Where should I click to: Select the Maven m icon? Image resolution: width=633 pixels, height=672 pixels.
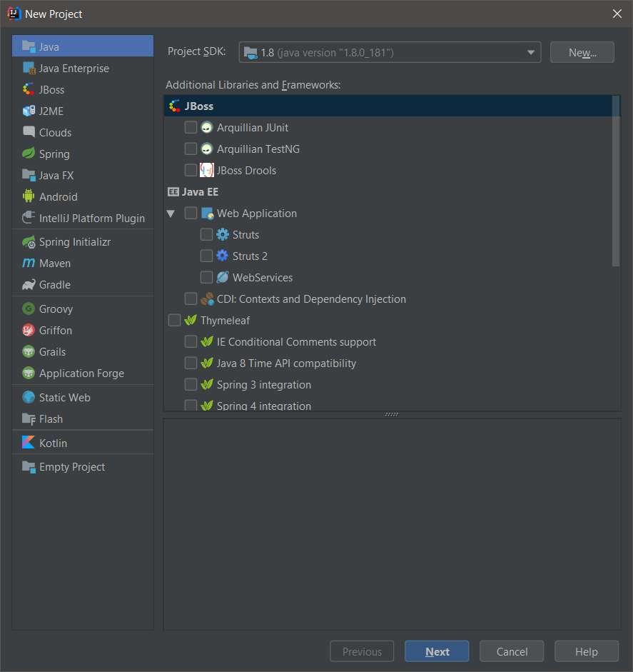point(29,263)
